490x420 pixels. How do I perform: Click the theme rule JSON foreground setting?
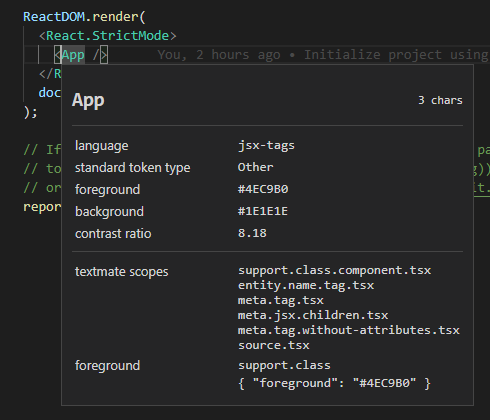point(334,383)
